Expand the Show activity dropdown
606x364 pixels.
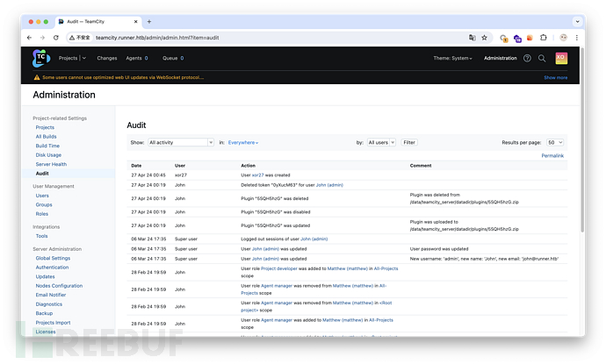pos(181,142)
